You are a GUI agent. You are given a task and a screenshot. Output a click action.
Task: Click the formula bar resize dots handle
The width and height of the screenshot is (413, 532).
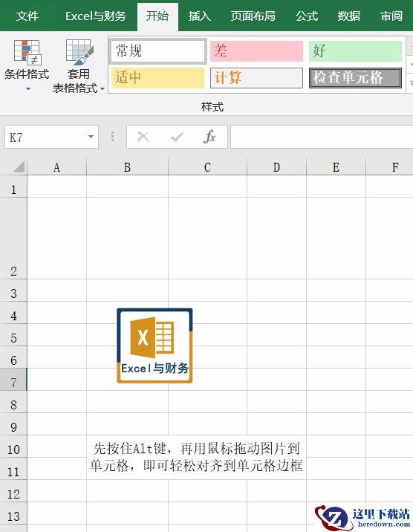point(113,137)
